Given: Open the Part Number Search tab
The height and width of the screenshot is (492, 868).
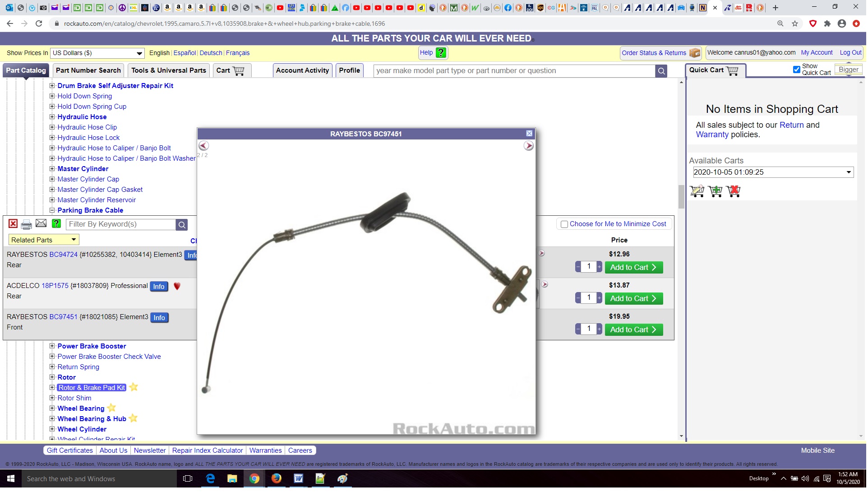Looking at the screenshot, I should point(88,71).
